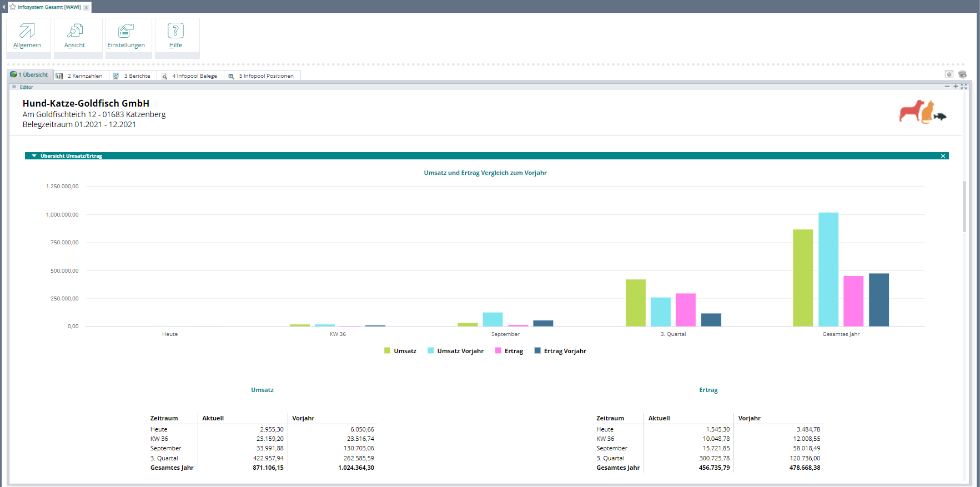Image resolution: width=980 pixels, height=487 pixels.
Task: Close the Übersicht Umsatz/Ertrag section
Action: 943,156
